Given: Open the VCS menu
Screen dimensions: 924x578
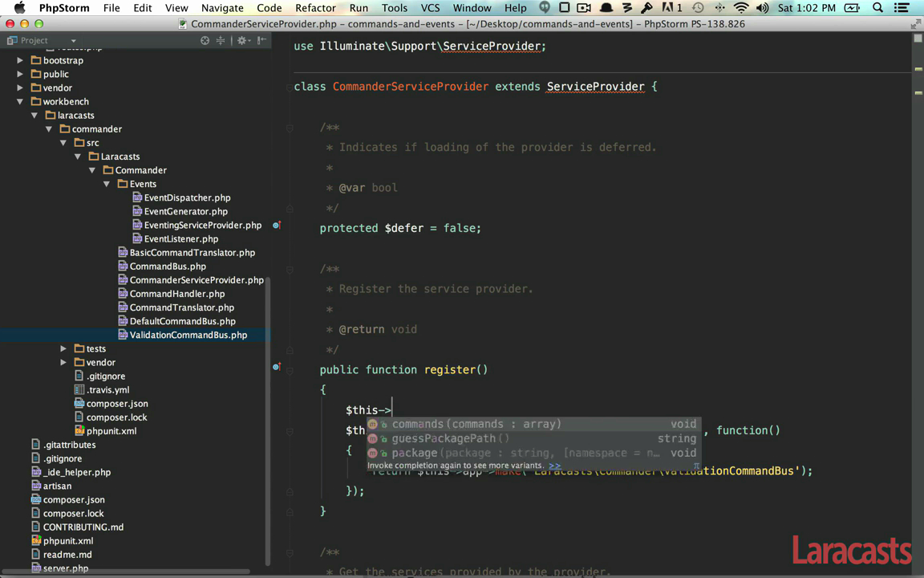Looking at the screenshot, I should [x=430, y=8].
